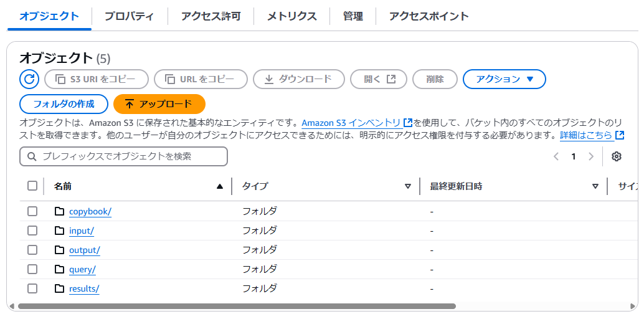Open the table preferences gear icon
This screenshot has width=644, height=319.
(x=616, y=156)
